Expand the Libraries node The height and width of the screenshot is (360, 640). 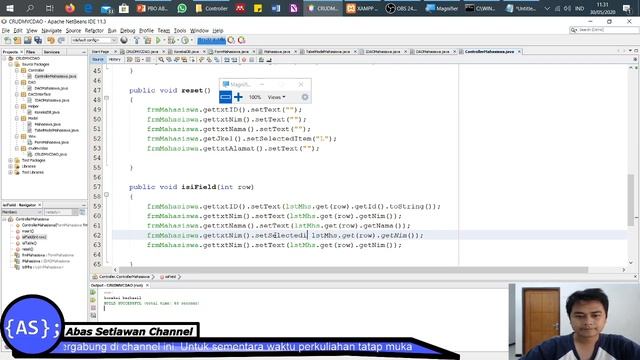[11, 167]
